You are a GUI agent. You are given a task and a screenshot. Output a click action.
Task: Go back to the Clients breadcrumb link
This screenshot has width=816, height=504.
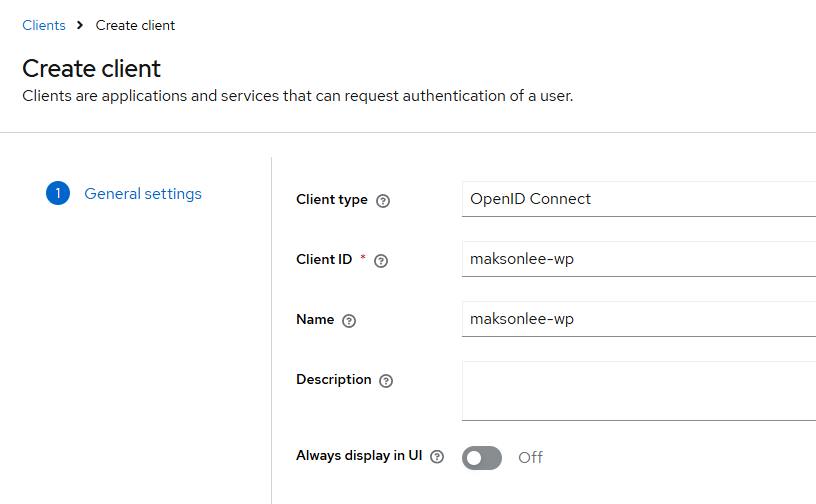click(x=44, y=26)
